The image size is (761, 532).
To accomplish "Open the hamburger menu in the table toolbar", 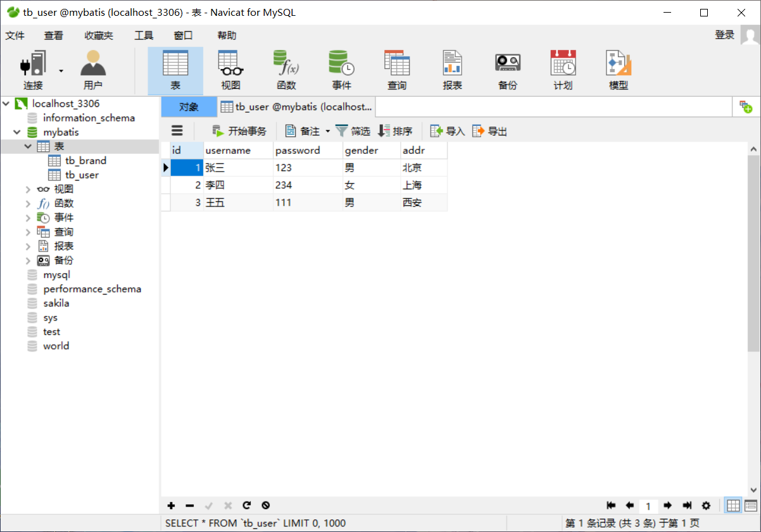I will (x=177, y=131).
